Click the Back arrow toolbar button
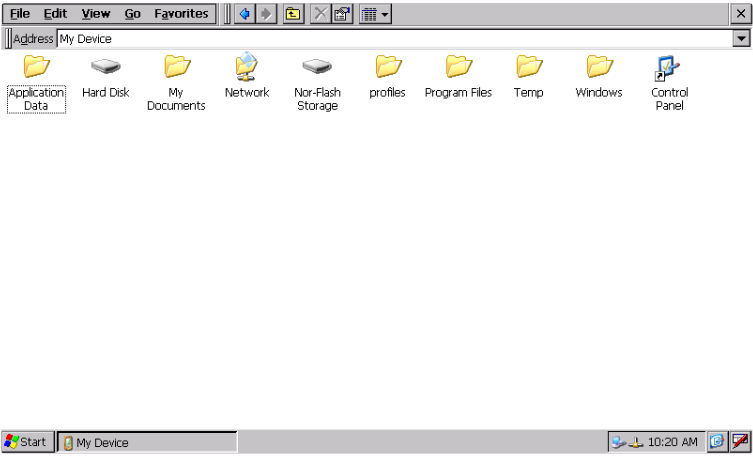 pyautogui.click(x=246, y=14)
